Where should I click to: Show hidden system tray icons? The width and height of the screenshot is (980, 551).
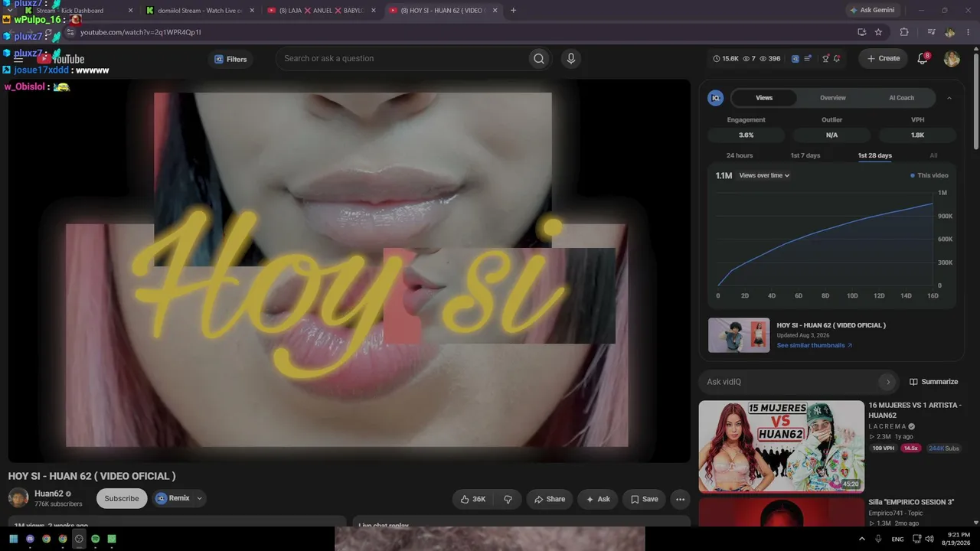click(861, 539)
